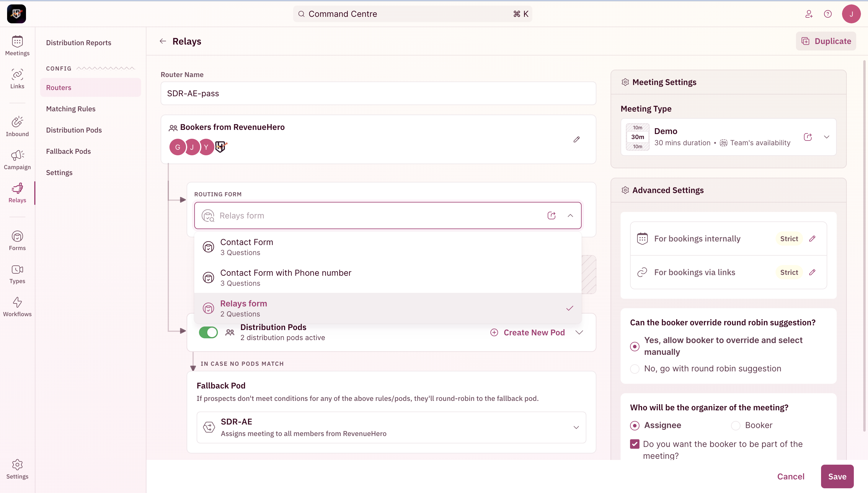Click the Duplicate button

point(826,41)
